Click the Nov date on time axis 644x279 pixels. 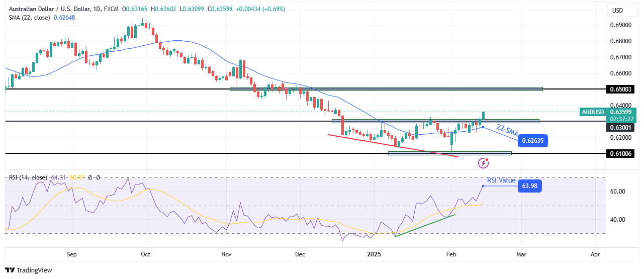[227, 254]
